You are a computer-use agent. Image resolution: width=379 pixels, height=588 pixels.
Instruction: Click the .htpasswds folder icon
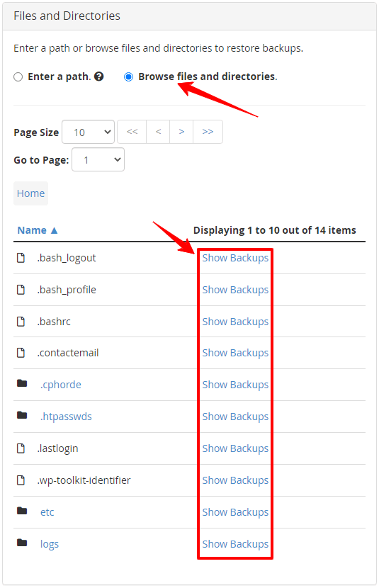point(22,415)
